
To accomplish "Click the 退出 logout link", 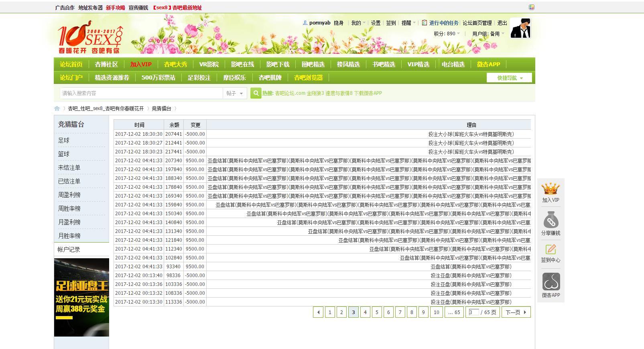I will (x=502, y=23).
